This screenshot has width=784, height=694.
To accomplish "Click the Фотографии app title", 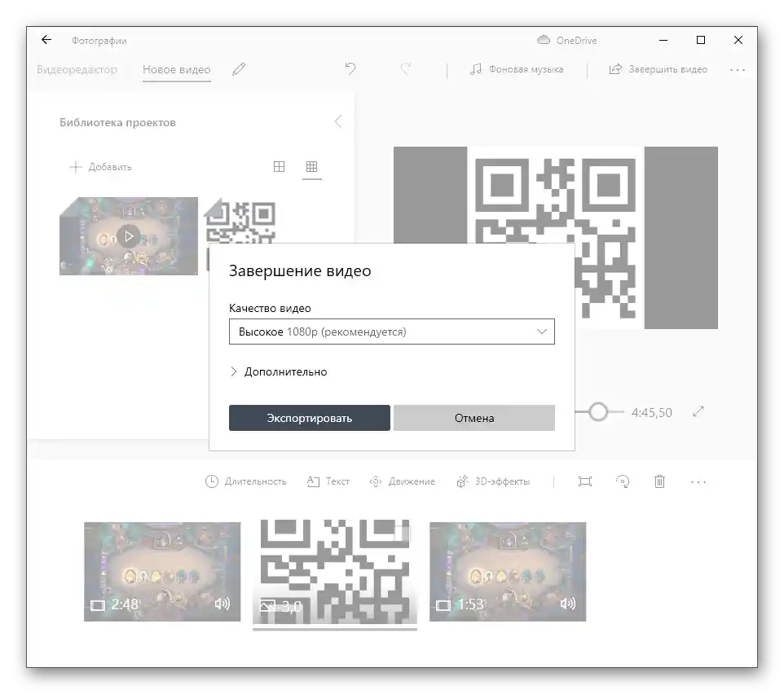I will tap(99, 41).
